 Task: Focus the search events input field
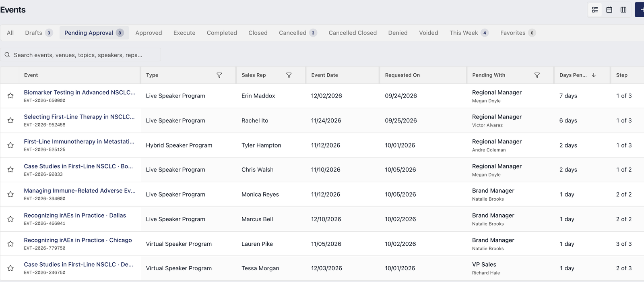80,55
